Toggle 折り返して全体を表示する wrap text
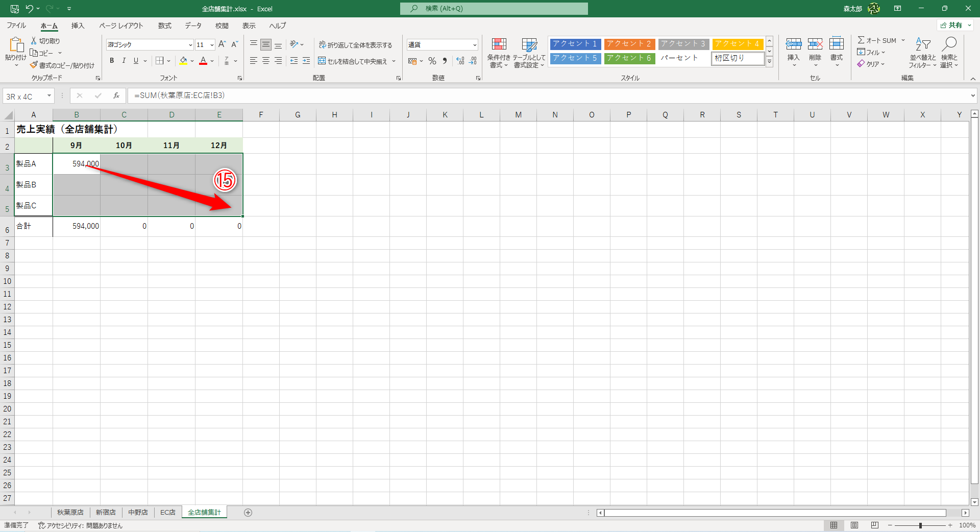Image resolution: width=980 pixels, height=532 pixels. pos(355,45)
